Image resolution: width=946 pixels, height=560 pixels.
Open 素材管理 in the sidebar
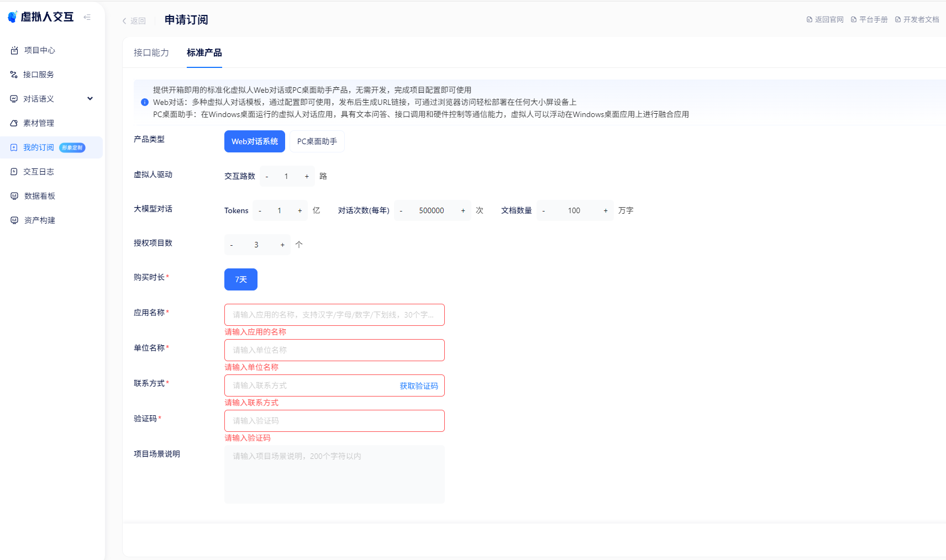[x=38, y=123]
